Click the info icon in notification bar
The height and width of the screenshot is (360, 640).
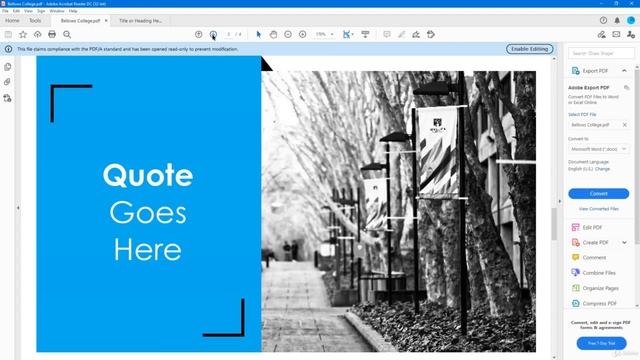8,49
